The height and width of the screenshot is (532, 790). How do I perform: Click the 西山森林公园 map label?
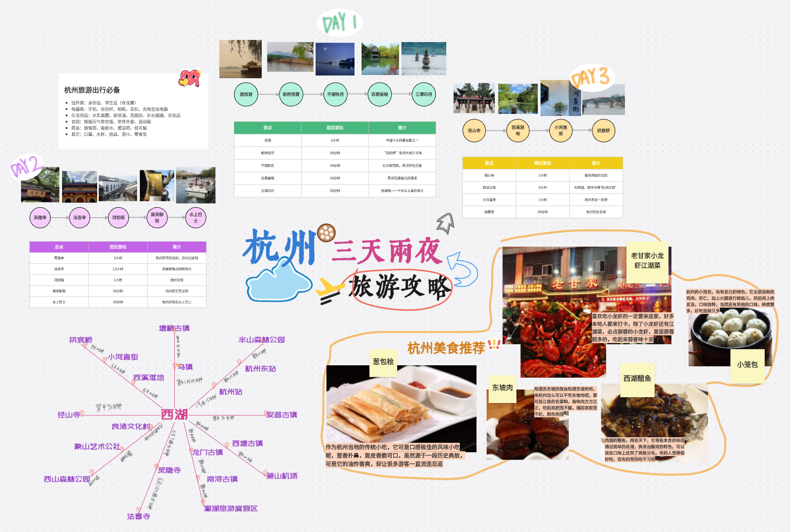click(67, 479)
